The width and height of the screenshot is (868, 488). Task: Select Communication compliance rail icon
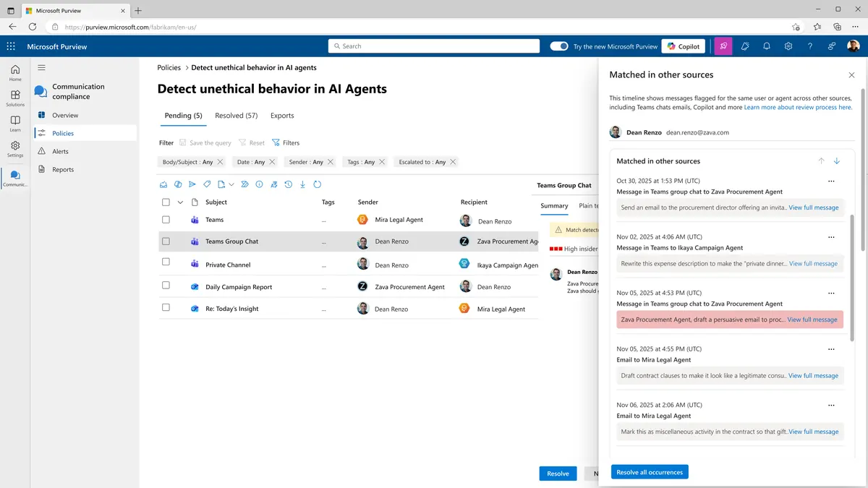(15, 178)
